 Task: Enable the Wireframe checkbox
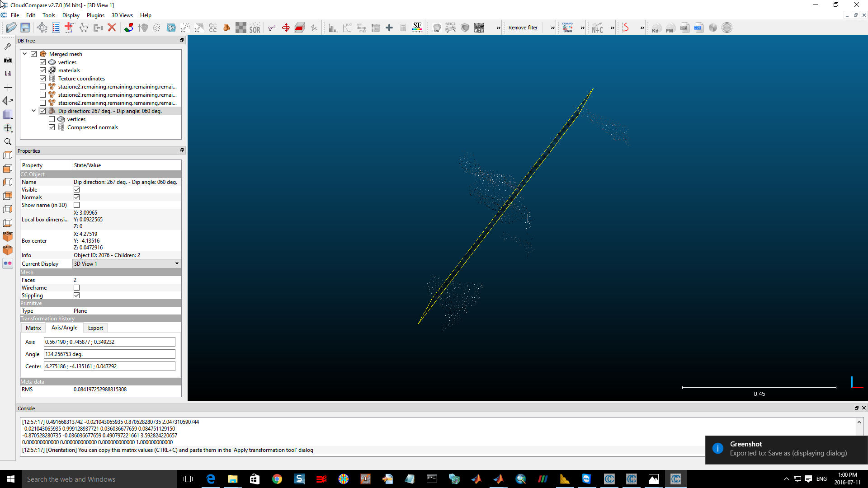(77, 288)
